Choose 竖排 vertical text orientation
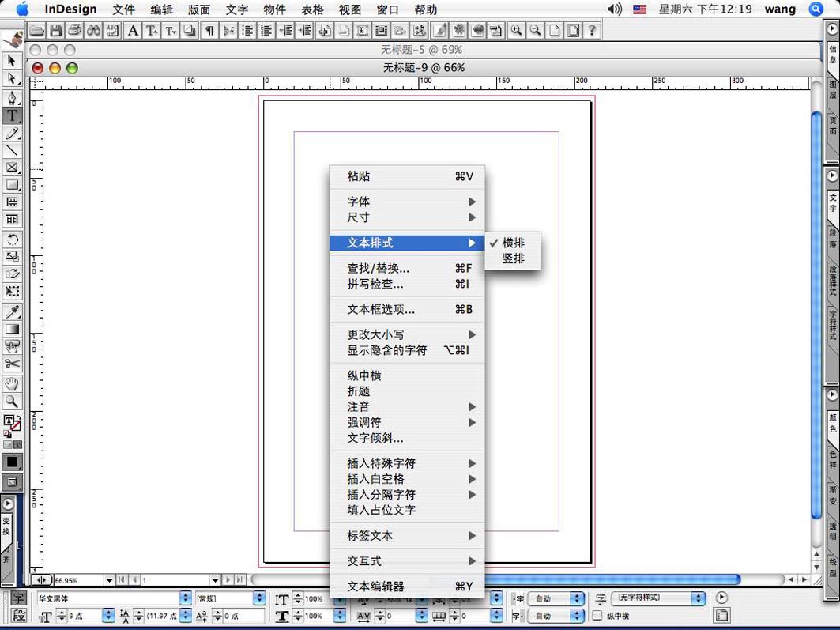 click(513, 258)
